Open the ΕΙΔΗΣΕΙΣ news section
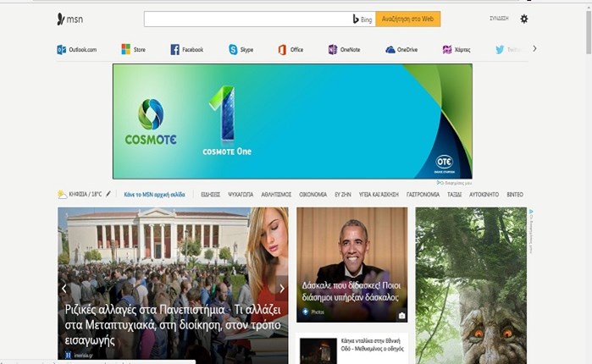The image size is (592, 364). coord(210,195)
